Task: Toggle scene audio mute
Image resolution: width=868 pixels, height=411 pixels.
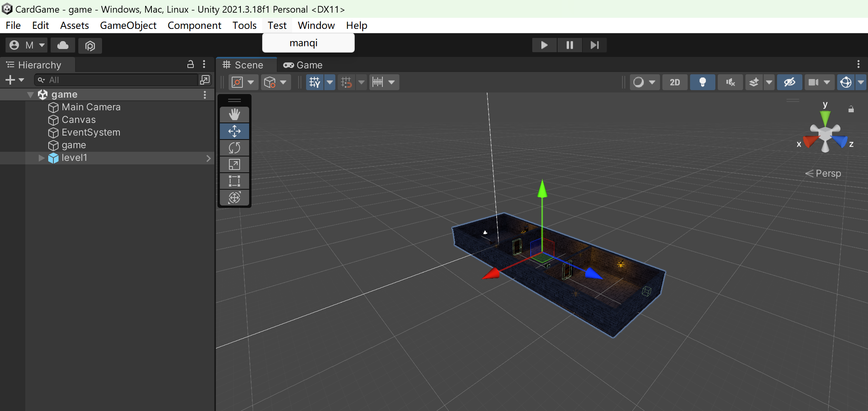Action: click(730, 82)
